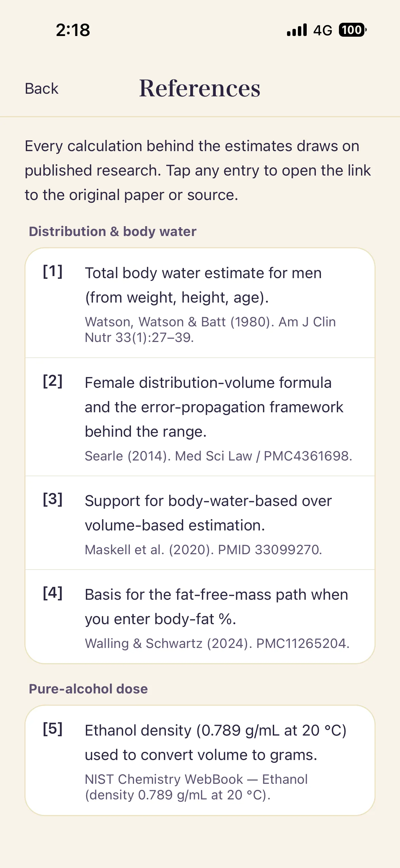The width and height of the screenshot is (400, 868).
Task: Tap the [4] reference number
Action: [x=53, y=593]
